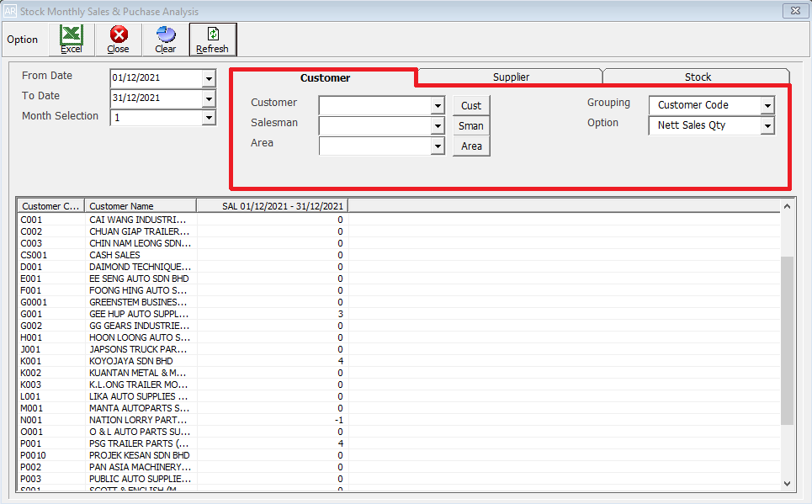This screenshot has width=812, height=504.
Task: Select the P003 customer code cell
Action: point(51,479)
